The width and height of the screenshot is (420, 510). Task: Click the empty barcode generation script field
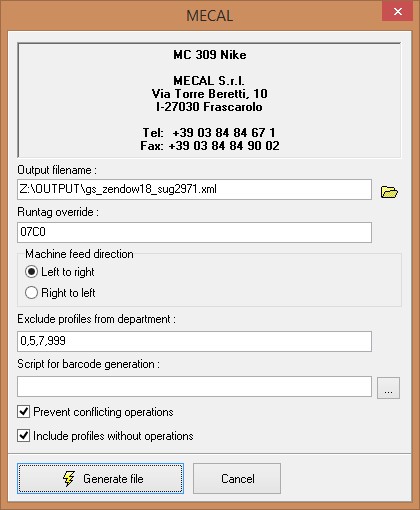194,386
